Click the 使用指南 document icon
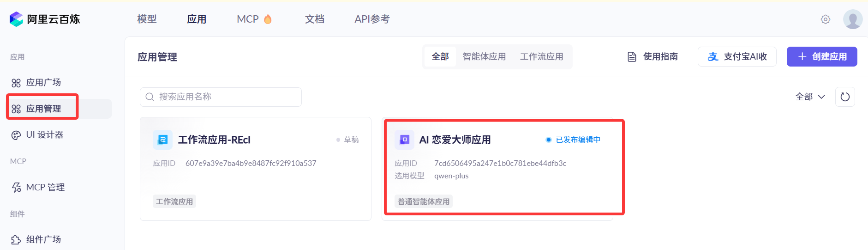Image resolution: width=868 pixels, height=250 pixels. point(632,57)
